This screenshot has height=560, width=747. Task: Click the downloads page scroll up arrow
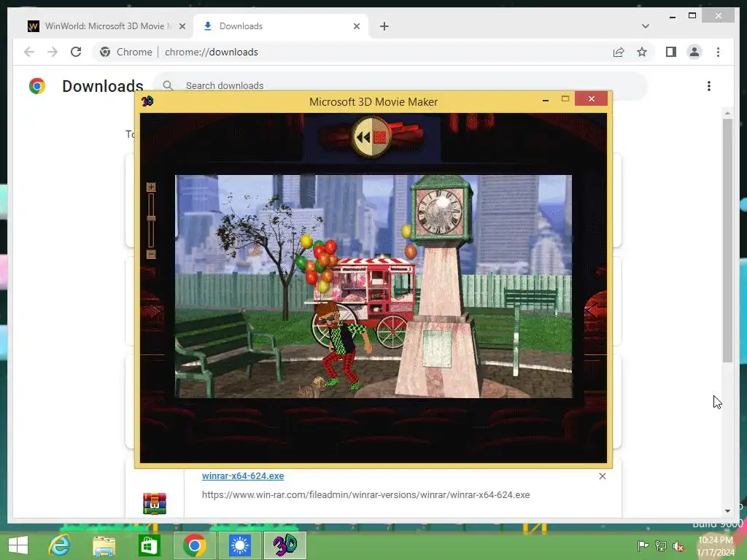tap(727, 113)
